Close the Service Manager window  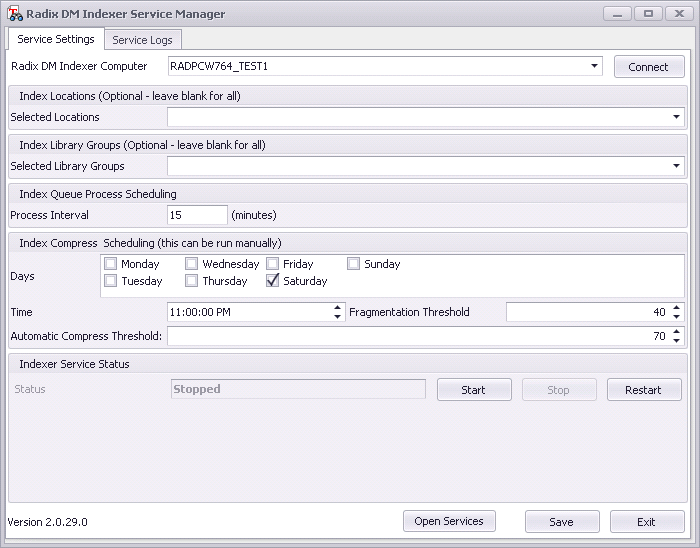point(679,14)
